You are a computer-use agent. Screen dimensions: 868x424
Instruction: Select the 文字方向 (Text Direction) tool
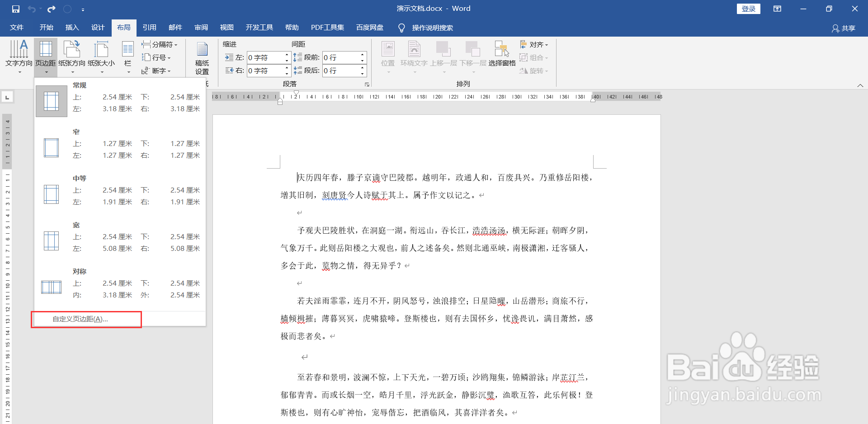click(19, 54)
